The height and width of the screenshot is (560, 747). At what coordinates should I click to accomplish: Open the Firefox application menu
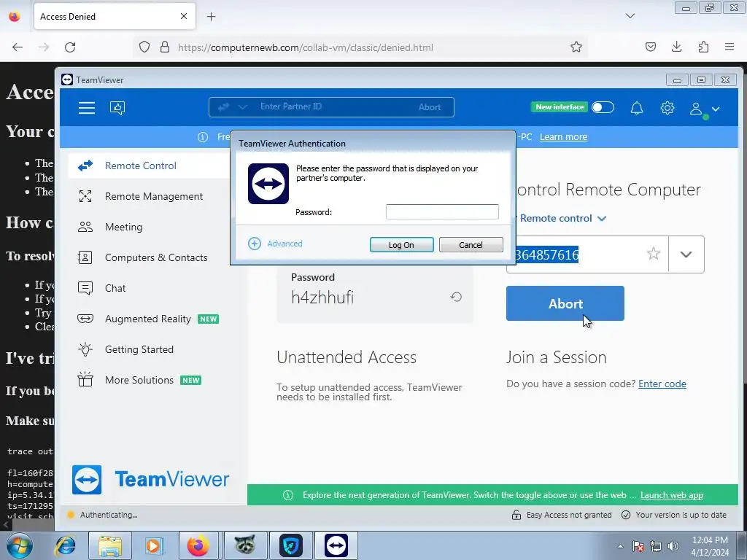click(x=729, y=47)
